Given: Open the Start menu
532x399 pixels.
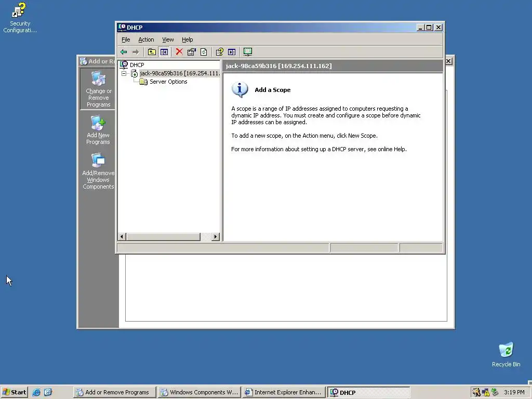Looking at the screenshot, I should pos(14,392).
